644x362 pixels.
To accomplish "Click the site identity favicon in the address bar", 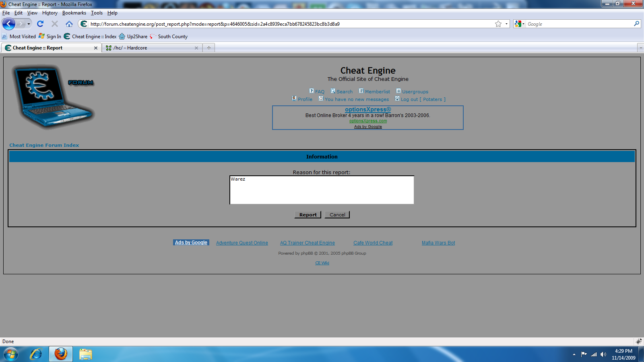I will 84,24.
